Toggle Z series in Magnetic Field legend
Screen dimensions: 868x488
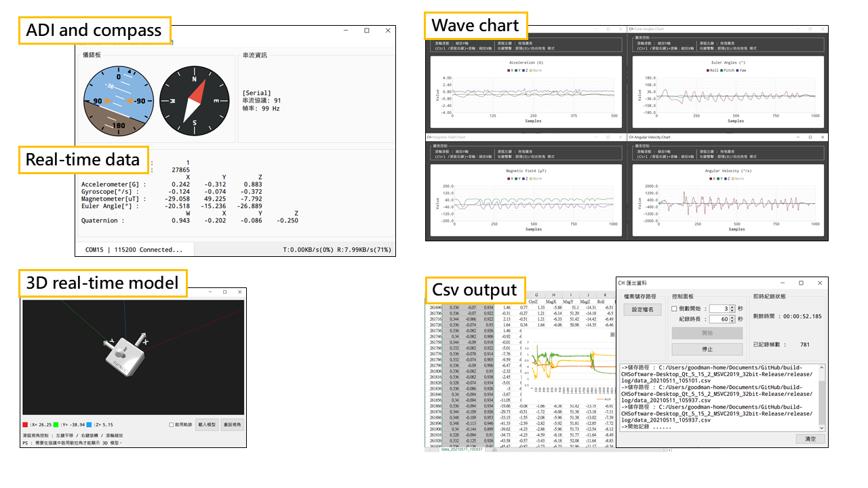525,178
